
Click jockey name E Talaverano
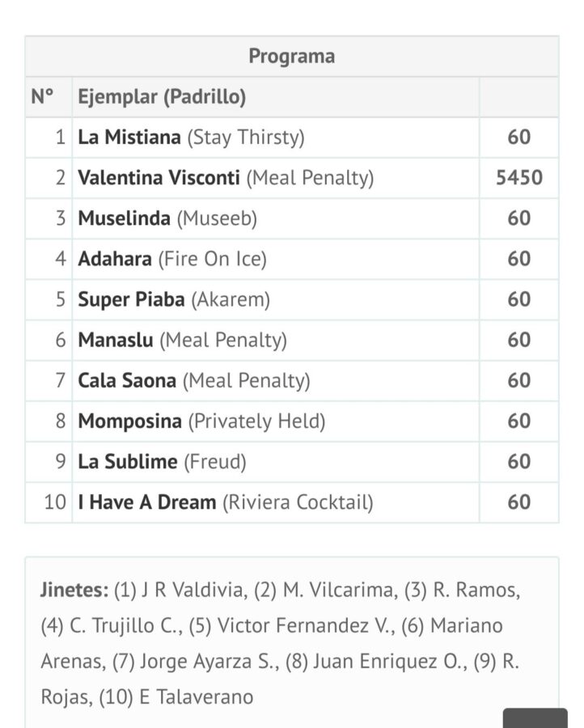click(x=197, y=696)
